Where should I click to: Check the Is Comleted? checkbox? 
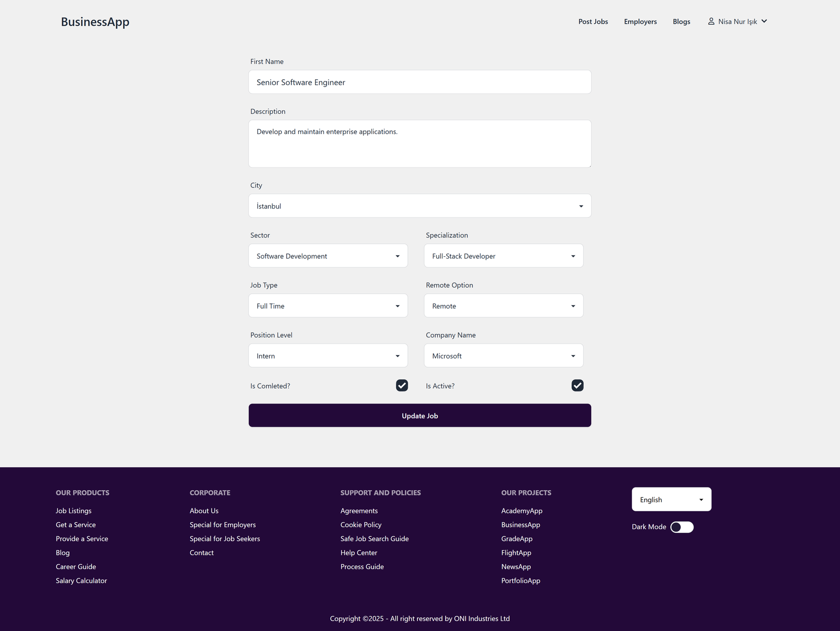tap(402, 386)
